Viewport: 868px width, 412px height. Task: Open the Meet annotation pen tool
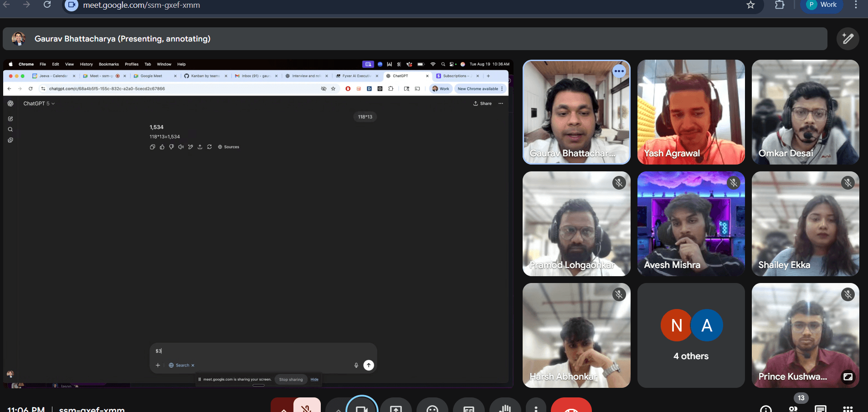(847, 39)
